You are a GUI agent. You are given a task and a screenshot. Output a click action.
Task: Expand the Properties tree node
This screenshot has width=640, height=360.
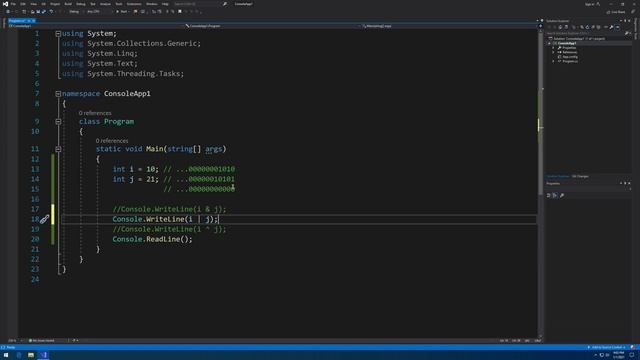point(553,48)
